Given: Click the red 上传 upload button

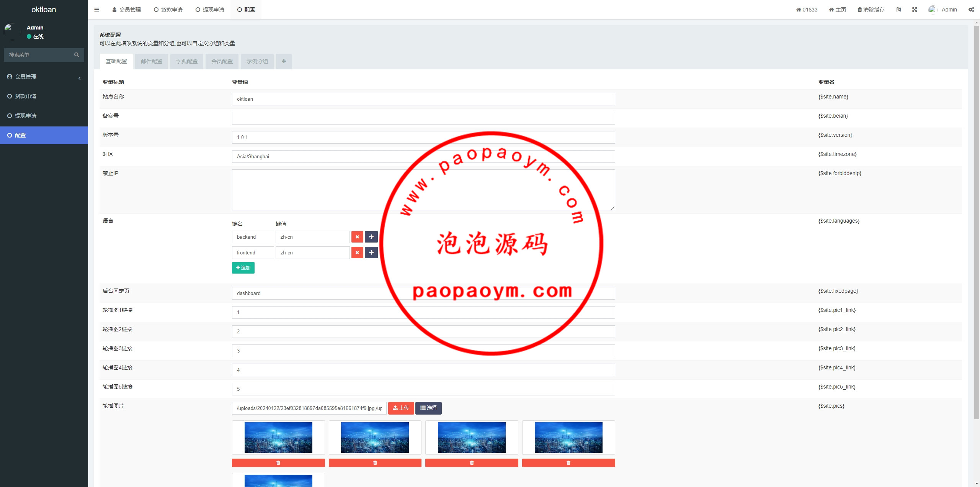Looking at the screenshot, I should click(401, 408).
